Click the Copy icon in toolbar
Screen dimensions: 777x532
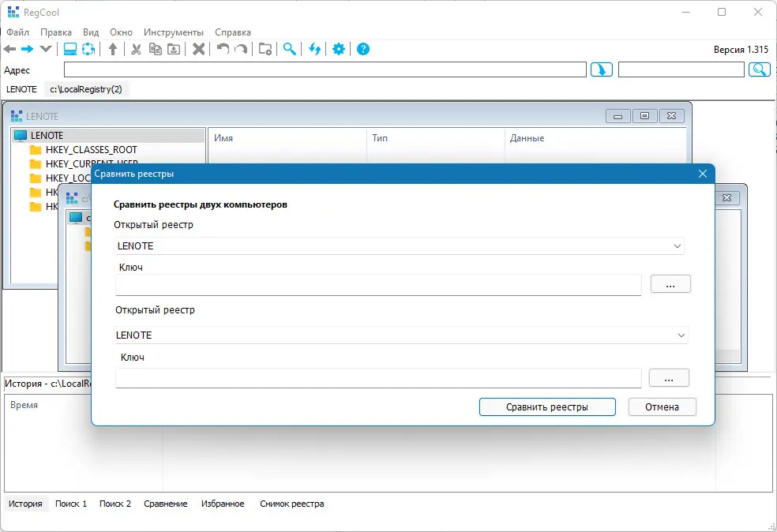pyautogui.click(x=156, y=49)
